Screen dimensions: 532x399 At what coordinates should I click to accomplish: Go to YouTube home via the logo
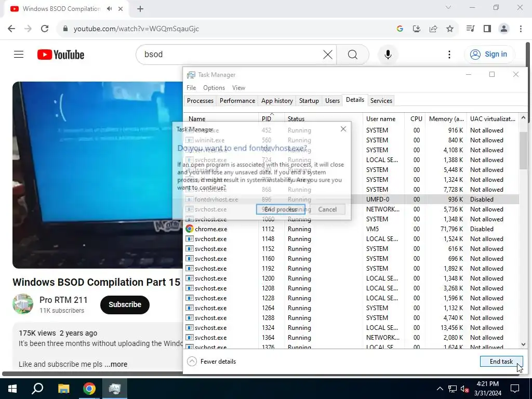pyautogui.click(x=61, y=55)
